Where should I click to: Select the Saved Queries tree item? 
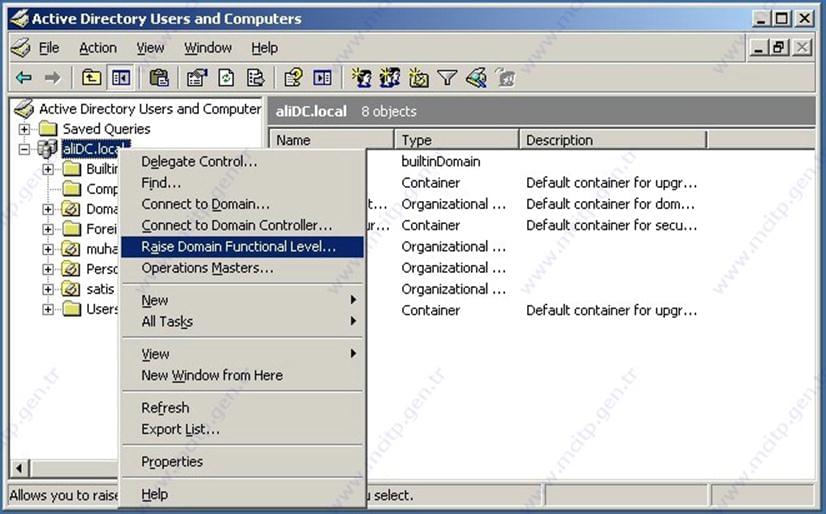coord(106,129)
